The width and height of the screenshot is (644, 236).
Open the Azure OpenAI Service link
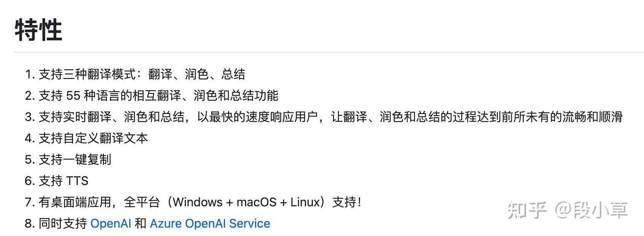tap(210, 223)
